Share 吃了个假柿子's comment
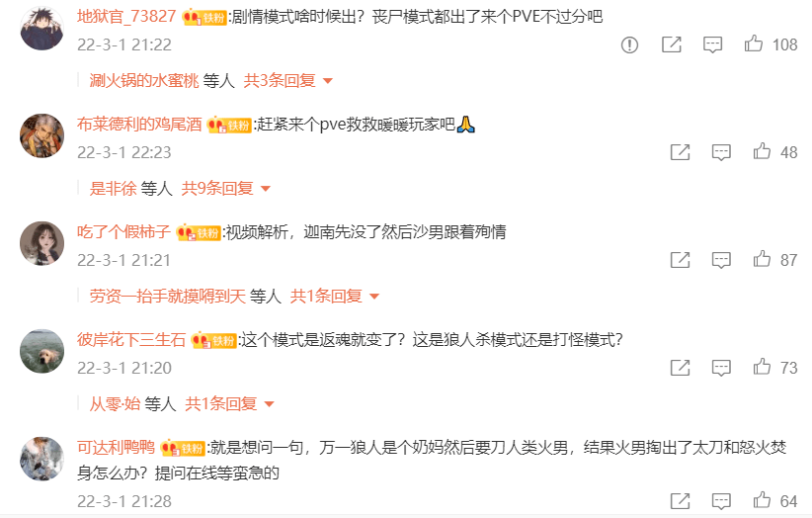This screenshot has width=812, height=518. tap(680, 260)
